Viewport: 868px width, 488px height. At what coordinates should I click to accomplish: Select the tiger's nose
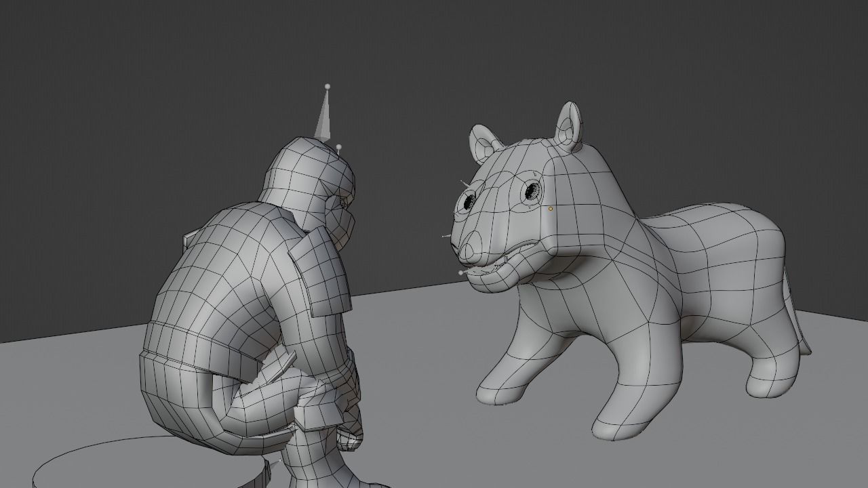tap(469, 249)
